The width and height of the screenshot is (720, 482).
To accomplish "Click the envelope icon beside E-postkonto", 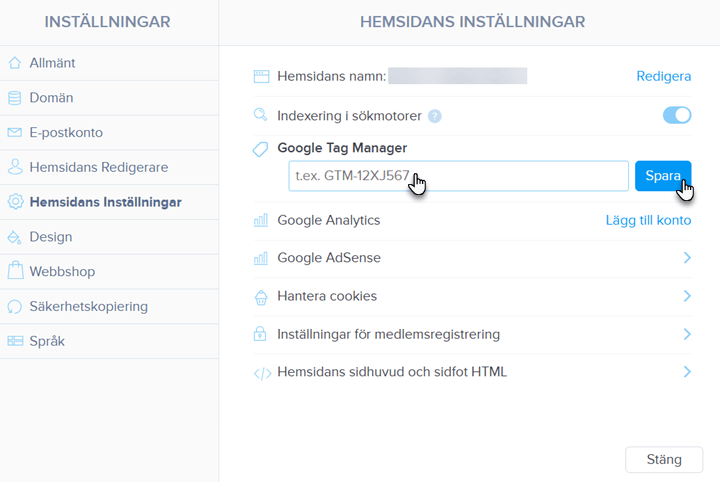I will [15, 133].
